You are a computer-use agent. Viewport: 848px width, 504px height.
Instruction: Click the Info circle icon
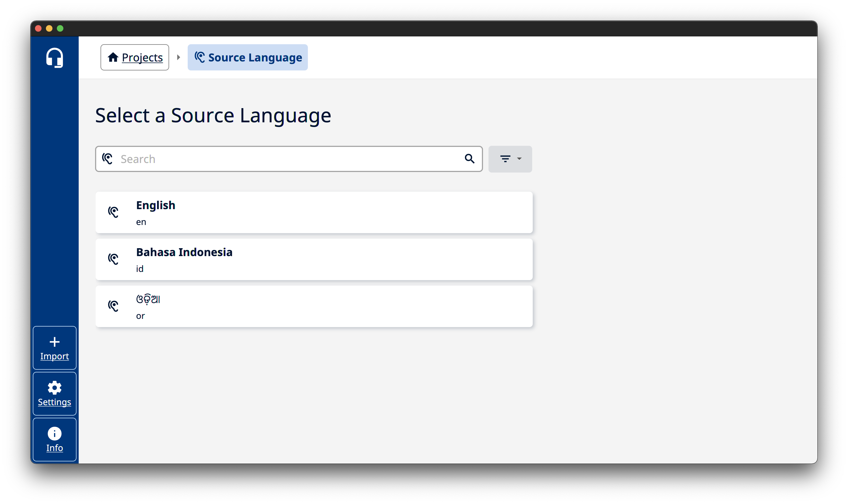[54, 433]
